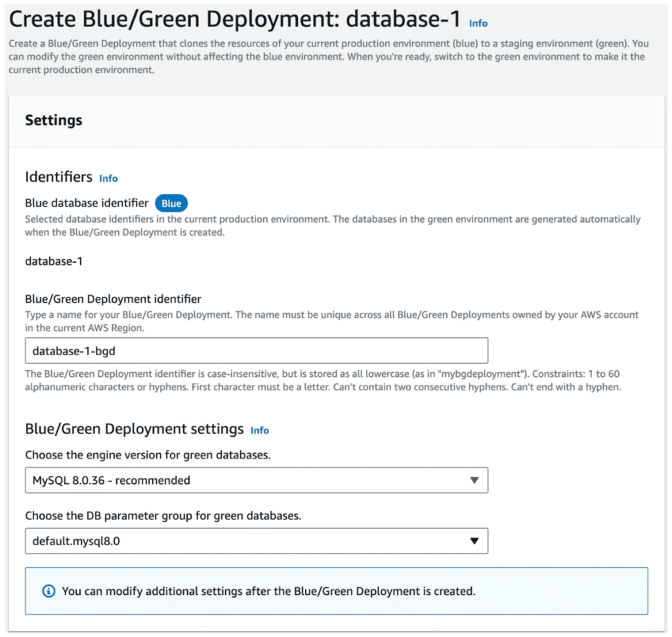Click the DB parameter group field label

pyautogui.click(x=163, y=516)
